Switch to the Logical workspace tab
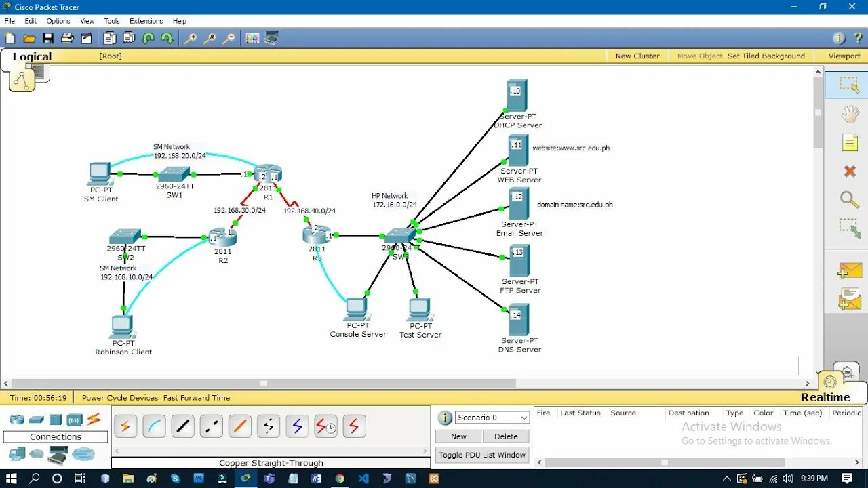 [x=32, y=57]
